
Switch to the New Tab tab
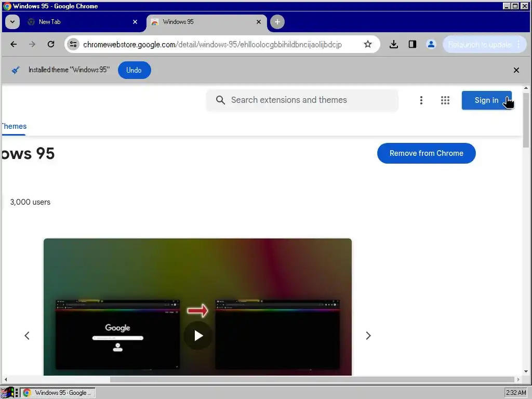83,22
